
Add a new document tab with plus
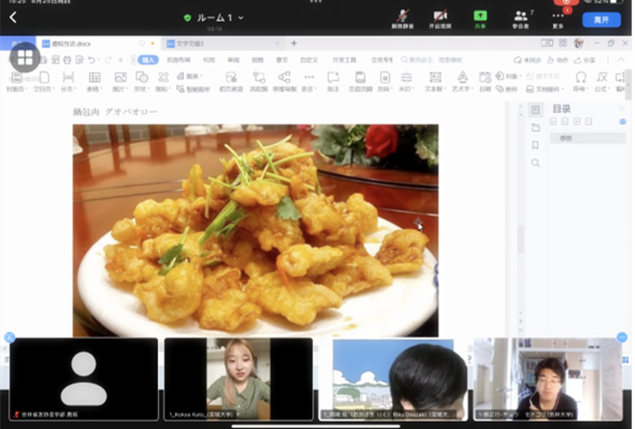(x=294, y=44)
